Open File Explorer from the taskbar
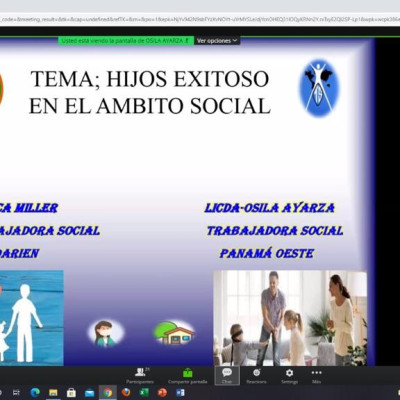400x400 pixels. tap(53, 393)
